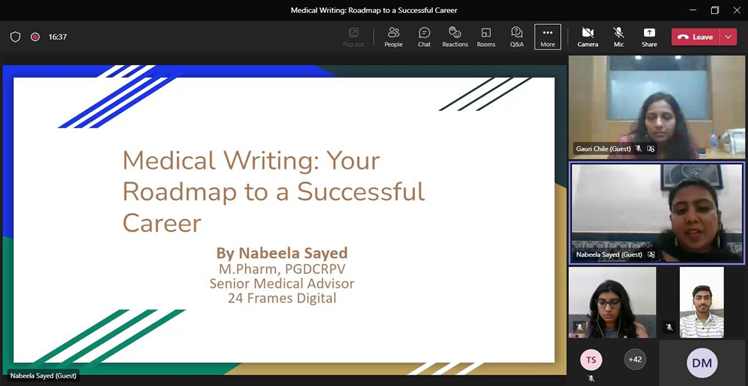This screenshot has height=386, width=748.
Task: Click the recording indicator icon
Action: coord(35,37)
